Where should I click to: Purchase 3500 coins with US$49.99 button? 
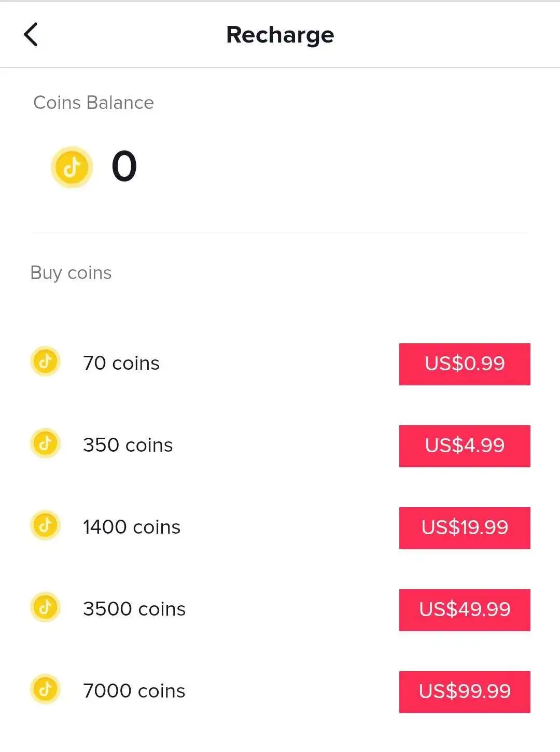[465, 610]
